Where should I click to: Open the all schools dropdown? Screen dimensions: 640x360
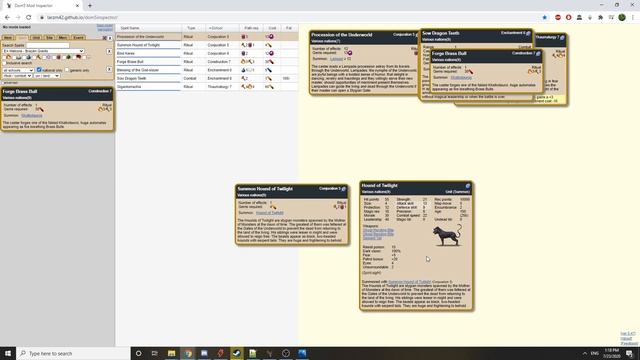(x=18, y=70)
